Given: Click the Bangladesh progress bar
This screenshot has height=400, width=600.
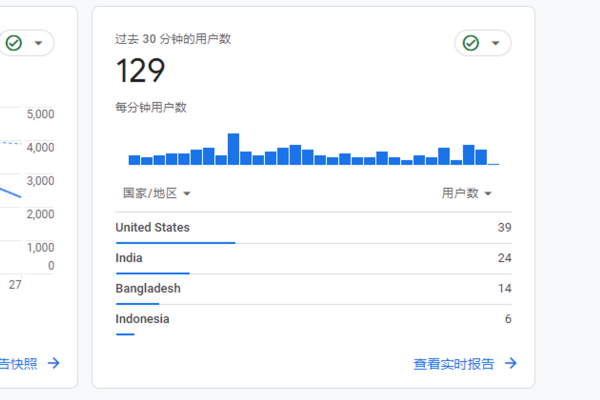Looking at the screenshot, I should click(137, 304).
